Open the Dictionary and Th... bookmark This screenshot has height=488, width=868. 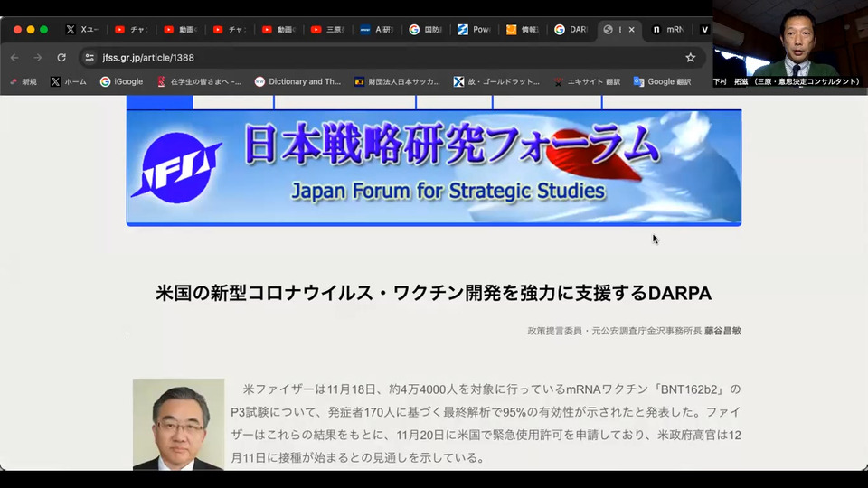click(297, 82)
